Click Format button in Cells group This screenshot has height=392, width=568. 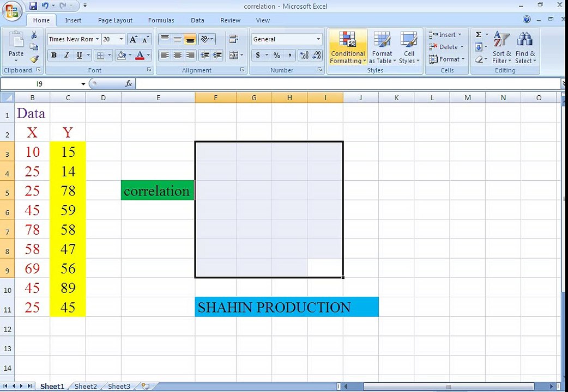pyautogui.click(x=446, y=59)
